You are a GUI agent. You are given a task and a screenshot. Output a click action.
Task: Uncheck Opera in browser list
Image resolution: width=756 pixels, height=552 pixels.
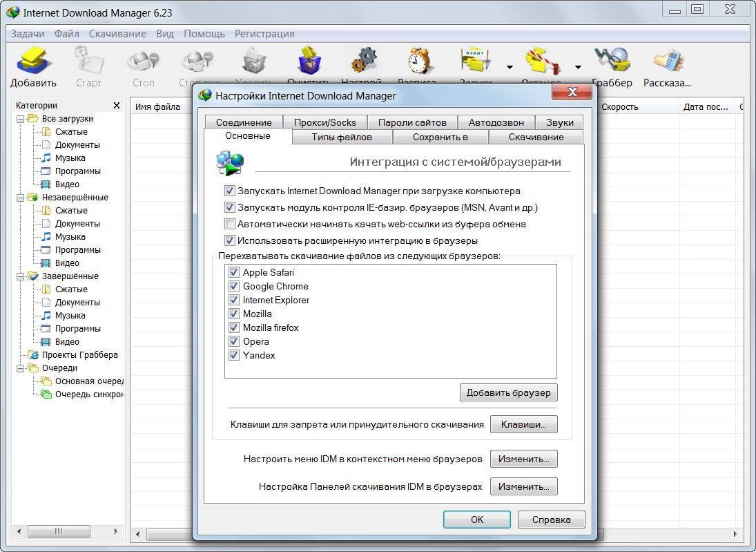(234, 341)
